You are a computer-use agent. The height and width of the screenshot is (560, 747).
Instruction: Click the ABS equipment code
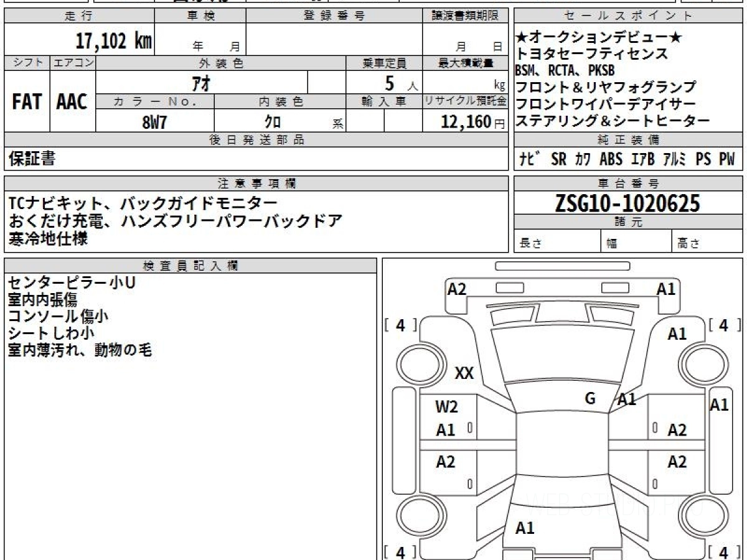click(x=611, y=159)
